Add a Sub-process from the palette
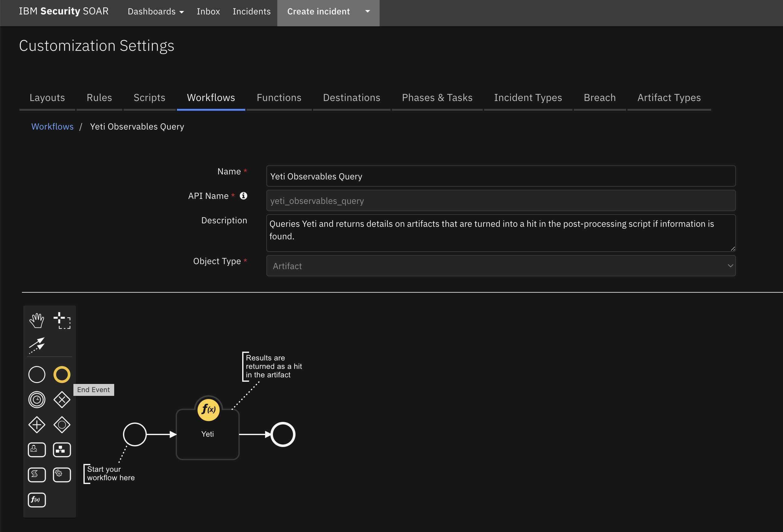783x532 pixels. (62, 450)
